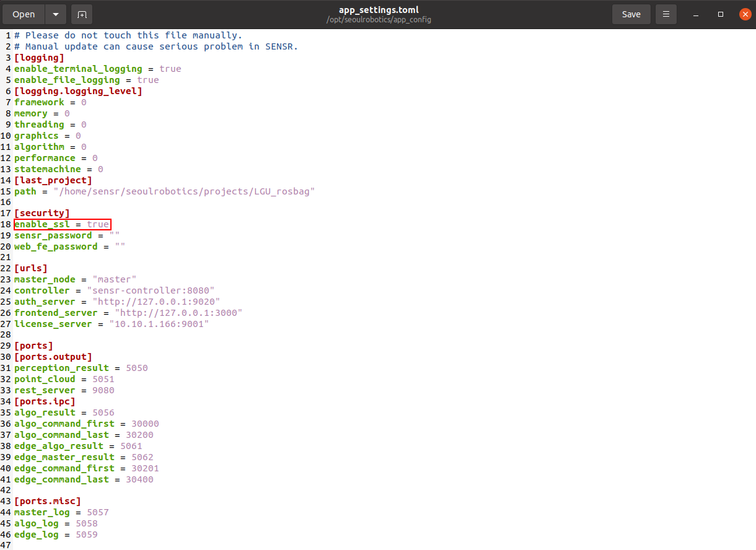This screenshot has width=756, height=550.
Task: Click the license_server 10.10.1.166:9001 line
Action: [112, 324]
